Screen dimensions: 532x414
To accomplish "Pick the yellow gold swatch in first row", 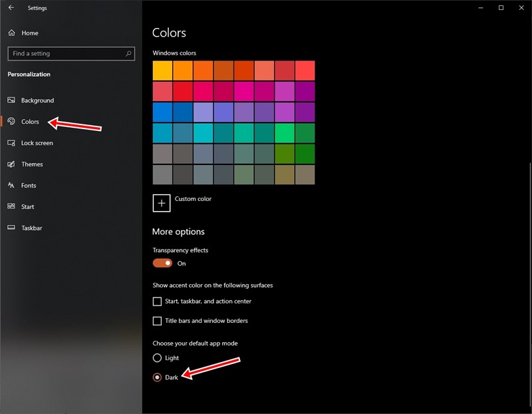I will (x=162, y=71).
